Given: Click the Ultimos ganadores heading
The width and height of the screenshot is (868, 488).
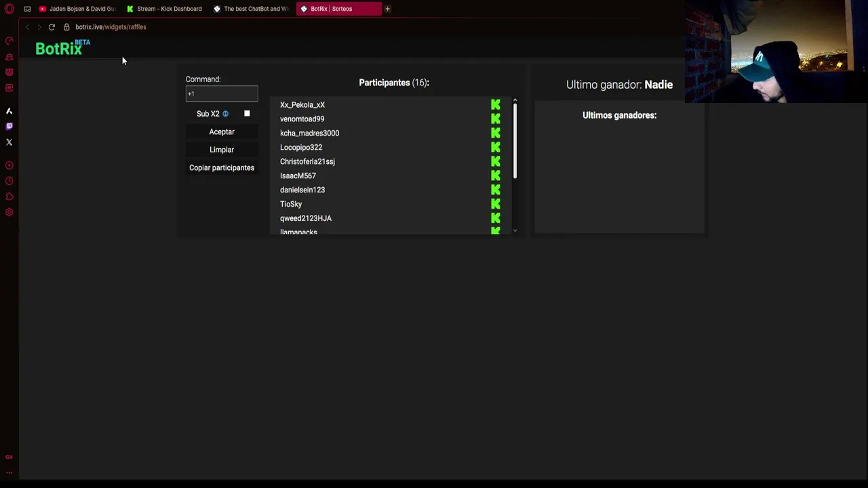Looking at the screenshot, I should (619, 115).
